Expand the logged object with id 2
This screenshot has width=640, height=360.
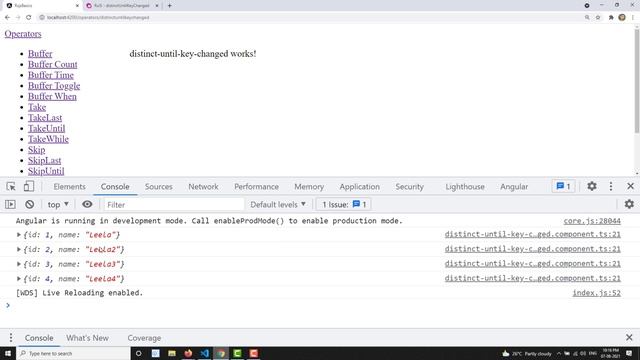(19, 249)
